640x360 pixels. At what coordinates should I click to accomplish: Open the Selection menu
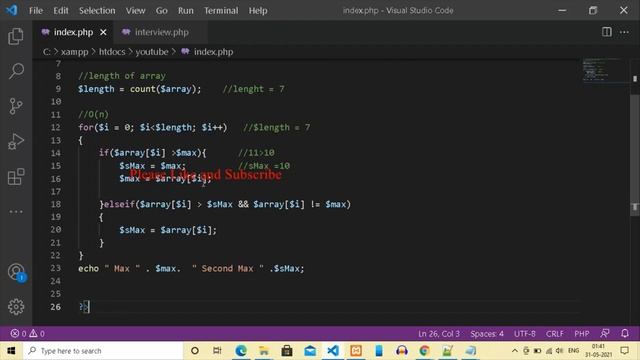click(x=97, y=11)
